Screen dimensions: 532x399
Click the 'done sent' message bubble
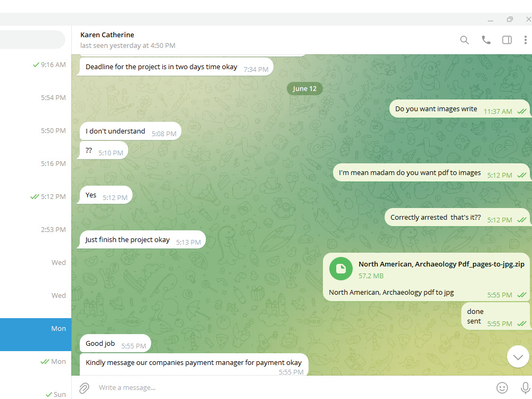(x=496, y=316)
